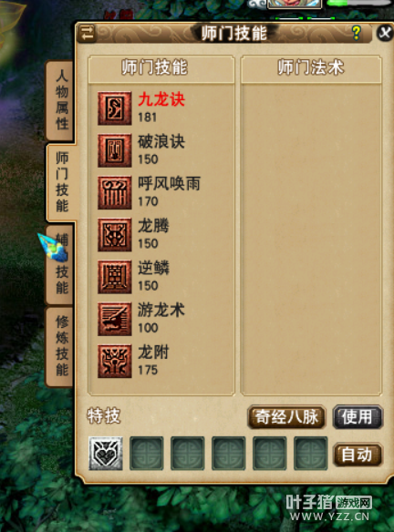This screenshot has height=532, width=394.
Task: Select the 龙附 skill icon
Action: [x=115, y=361]
